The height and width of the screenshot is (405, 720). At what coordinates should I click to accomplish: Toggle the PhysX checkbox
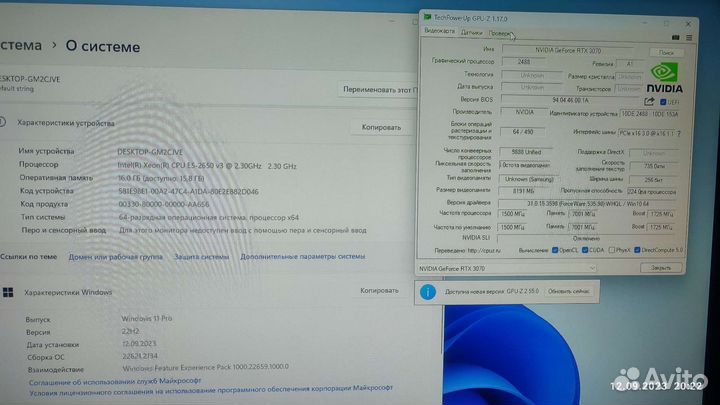click(x=611, y=250)
